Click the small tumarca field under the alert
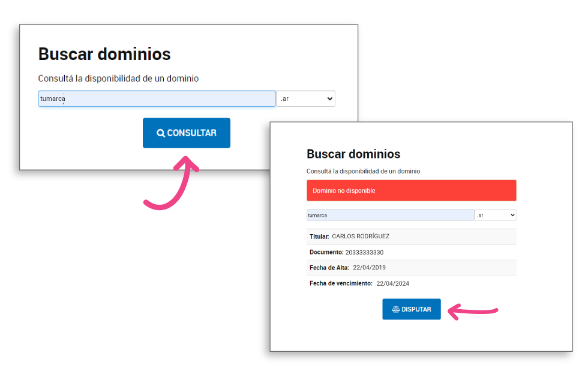Viewport: 588px width, 374px height. (390, 215)
